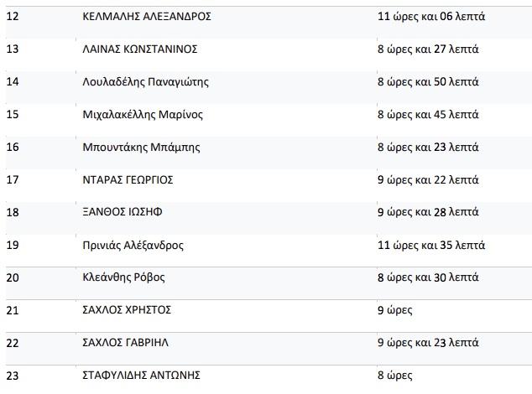532x394 pixels.
Task: Click the ΝΤΑΡΑΣ ΓΕΩΡΓΙΟΣ cell
Action: click(x=128, y=179)
